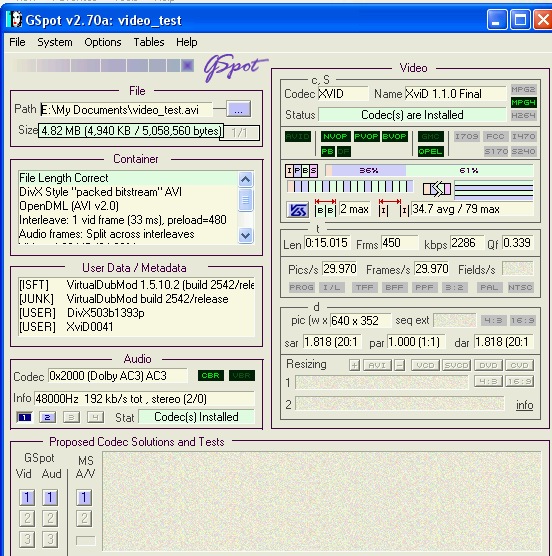Image resolution: width=552 pixels, height=556 pixels.
Task: Click the I-frame distance icon
Action: tap(394, 208)
